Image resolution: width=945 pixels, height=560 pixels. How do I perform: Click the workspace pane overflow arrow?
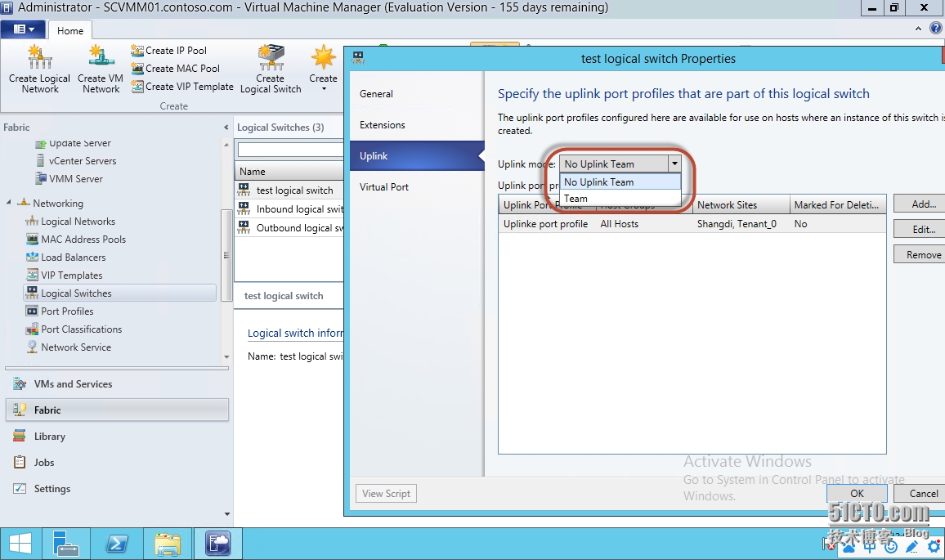pos(226,514)
